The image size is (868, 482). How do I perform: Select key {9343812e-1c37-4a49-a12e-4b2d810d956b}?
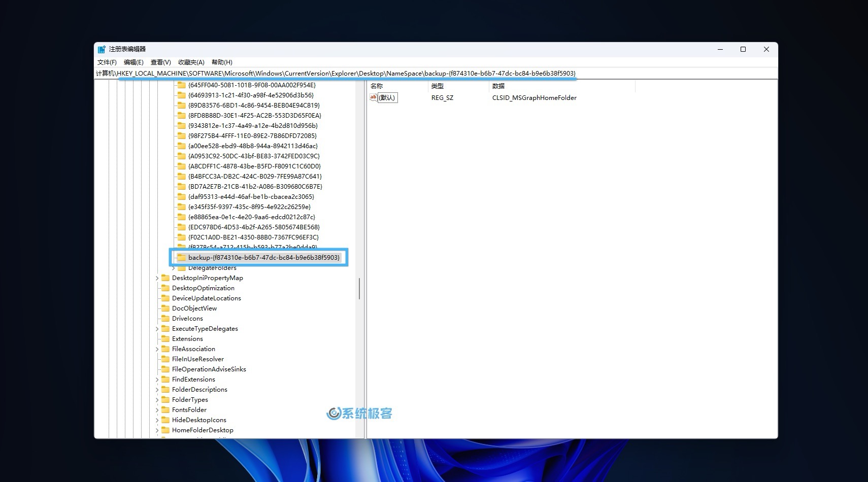coord(253,126)
